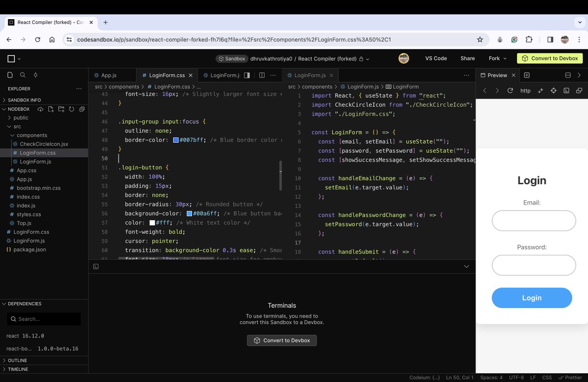This screenshot has width=588, height=382.
Task: Create a new file in NODEBOX
Action: [x=50, y=109]
